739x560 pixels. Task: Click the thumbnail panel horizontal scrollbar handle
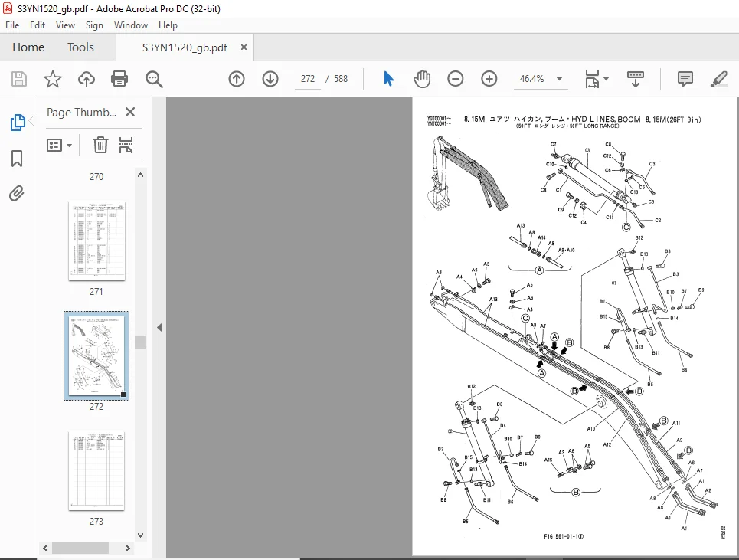coord(80,548)
